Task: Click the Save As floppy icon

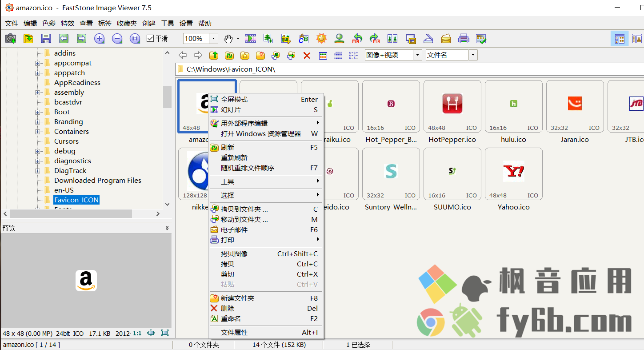Action: (x=46, y=39)
